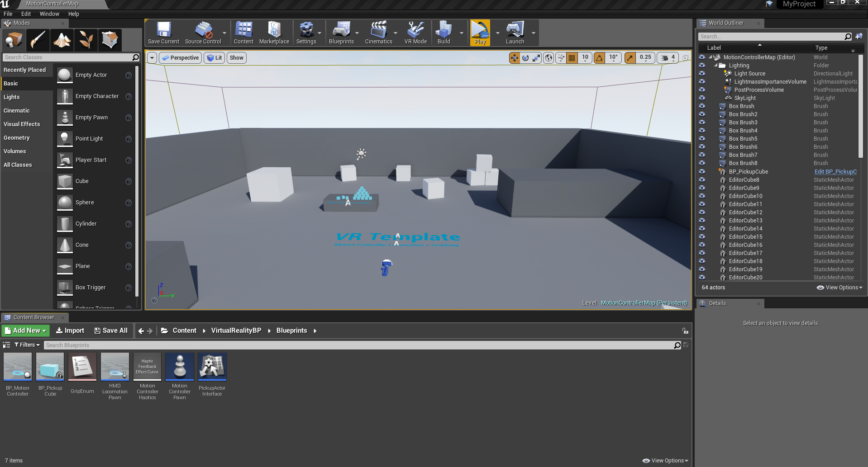Toggle world/local coordinate system icon

coord(548,58)
